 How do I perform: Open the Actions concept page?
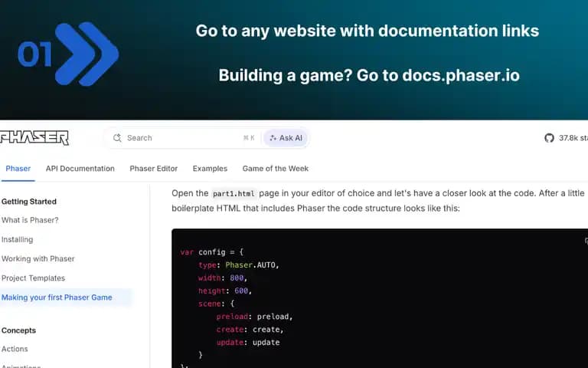click(x=15, y=349)
